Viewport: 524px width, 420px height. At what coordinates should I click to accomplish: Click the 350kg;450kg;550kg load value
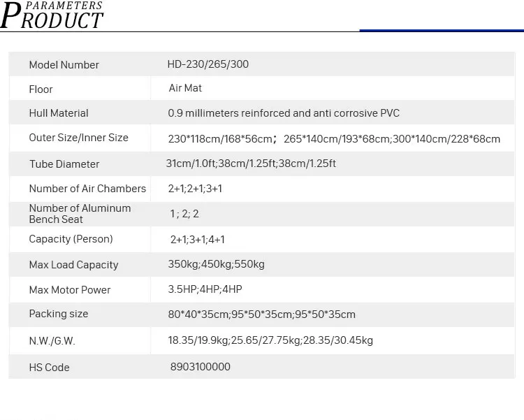pos(216,264)
